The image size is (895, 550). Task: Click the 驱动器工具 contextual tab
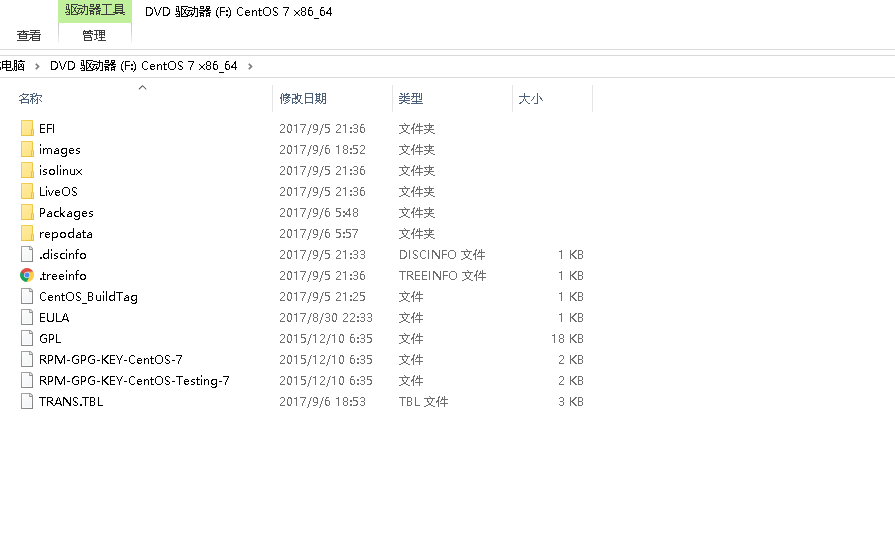click(95, 10)
